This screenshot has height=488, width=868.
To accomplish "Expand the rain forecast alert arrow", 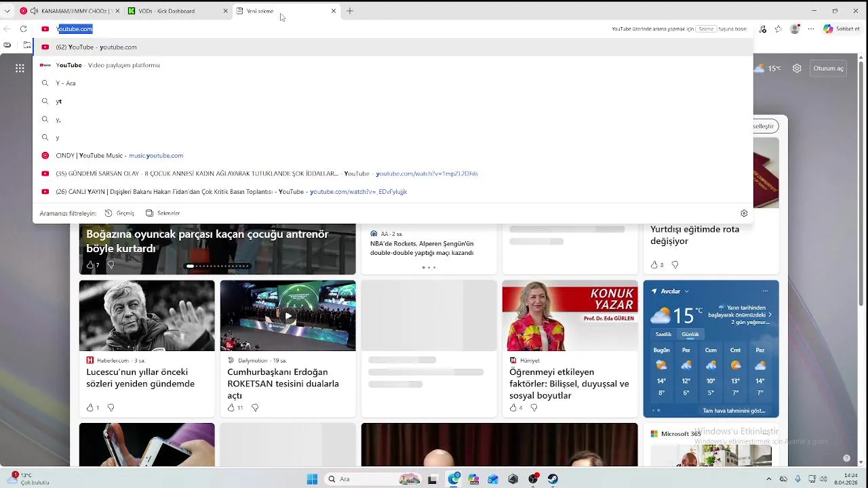I will pyautogui.click(x=770, y=314).
